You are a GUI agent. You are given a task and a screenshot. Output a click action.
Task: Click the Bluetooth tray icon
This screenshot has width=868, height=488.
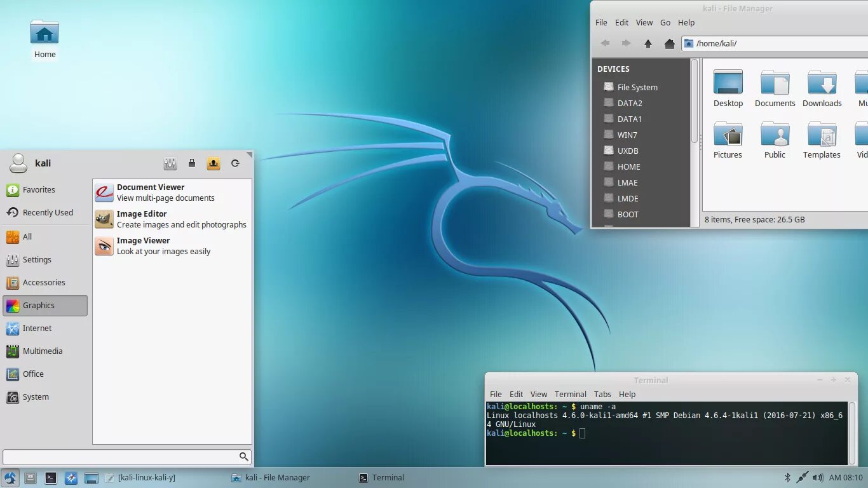pyautogui.click(x=787, y=477)
